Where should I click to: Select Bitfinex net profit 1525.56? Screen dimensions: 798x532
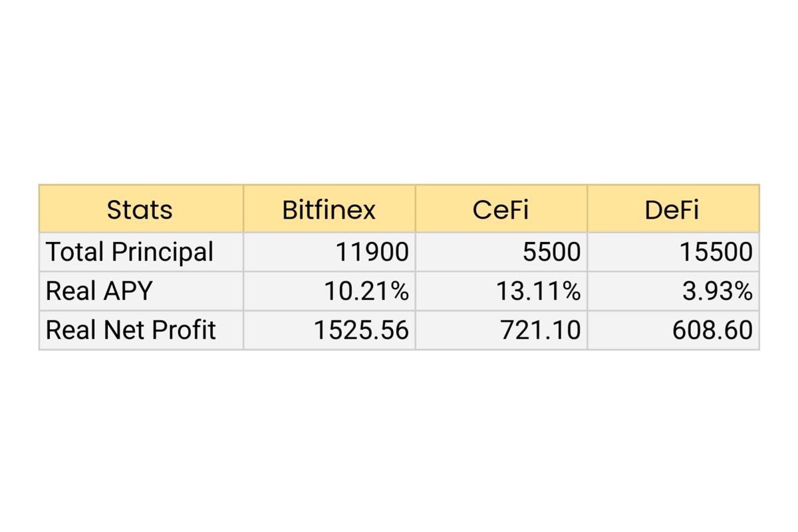(x=361, y=331)
